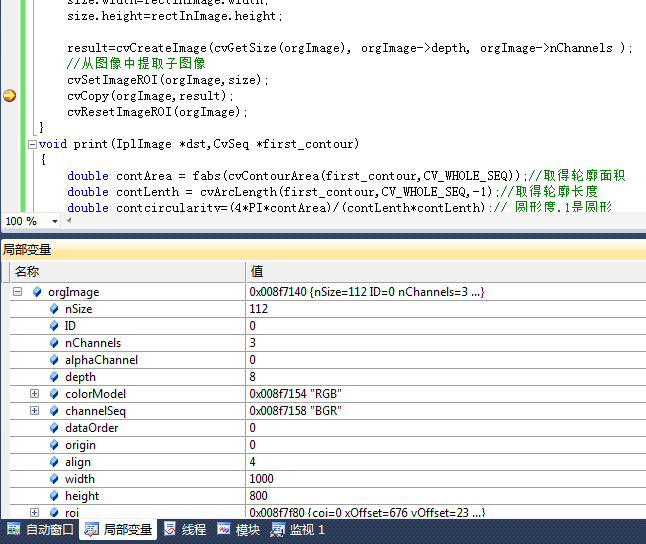Click the green comment 从图像中提取子图像
The height and width of the screenshot is (544, 646).
pyautogui.click(x=136, y=63)
